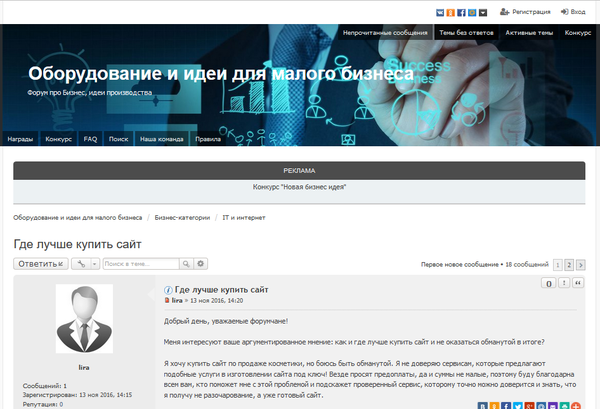Viewport: 600px width, 409px height.
Task: Select the Награды menu item
Action: (x=20, y=139)
